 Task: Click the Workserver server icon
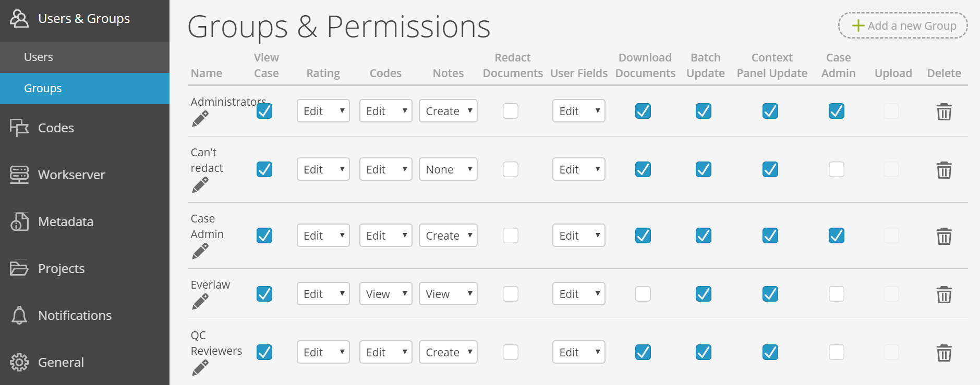(19, 175)
